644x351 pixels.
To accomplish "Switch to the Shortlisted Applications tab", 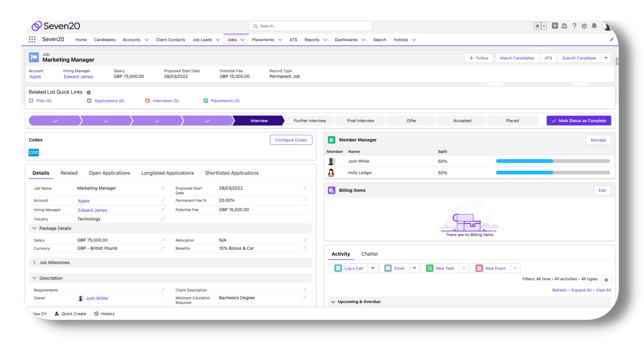I will tap(232, 173).
